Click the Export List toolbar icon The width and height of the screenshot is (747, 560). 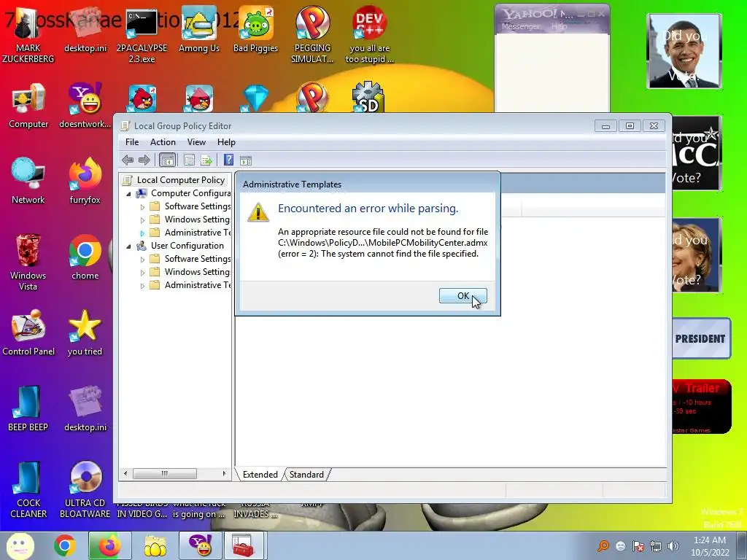click(x=206, y=160)
